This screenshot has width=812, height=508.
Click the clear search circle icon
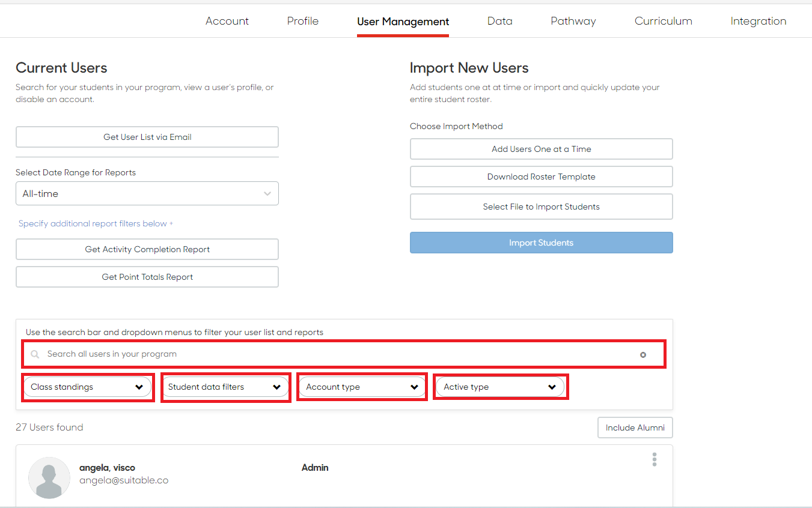pyautogui.click(x=643, y=355)
